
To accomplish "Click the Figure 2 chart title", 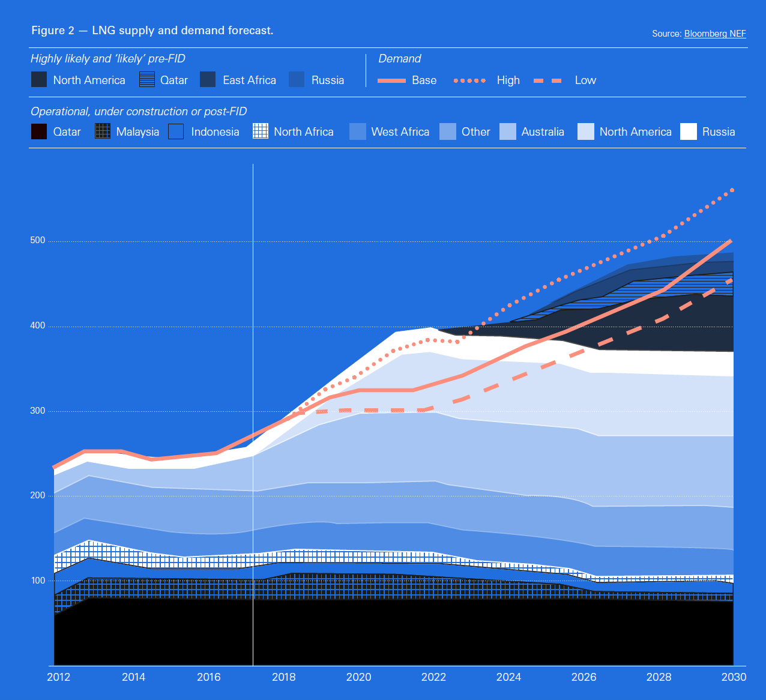I will [152, 31].
